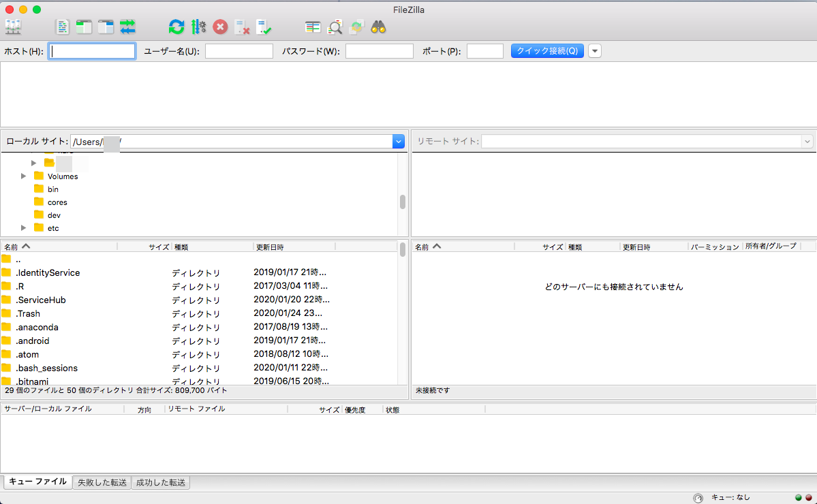Toggle remote directory tree icon
Screen dimensions: 817x504
pyautogui.click(x=106, y=27)
